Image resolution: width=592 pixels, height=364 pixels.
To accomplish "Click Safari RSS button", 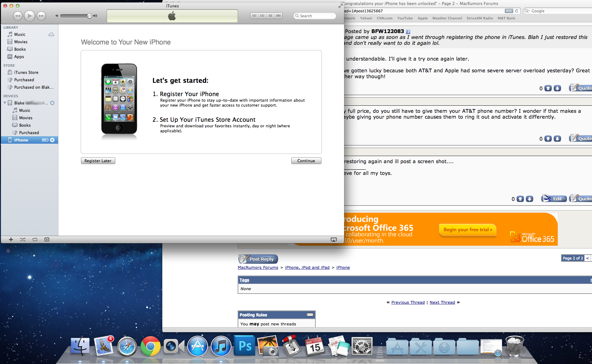I will (x=509, y=11).
